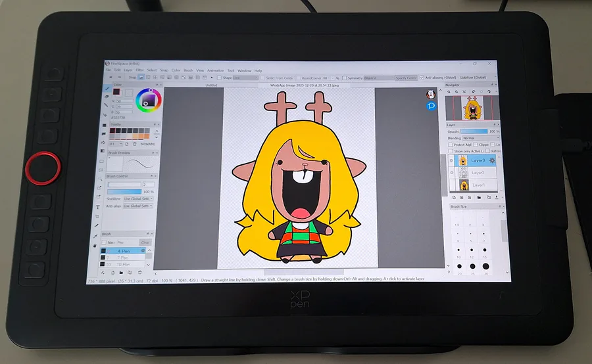Open the Blending mode dropdown showing Normal
The width and height of the screenshot is (592, 364).
(x=481, y=138)
